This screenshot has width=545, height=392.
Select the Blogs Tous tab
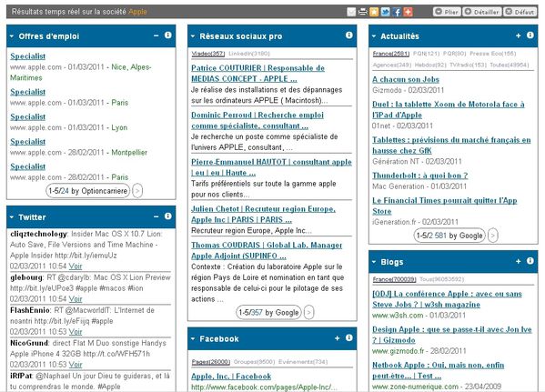pyautogui.click(x=441, y=279)
